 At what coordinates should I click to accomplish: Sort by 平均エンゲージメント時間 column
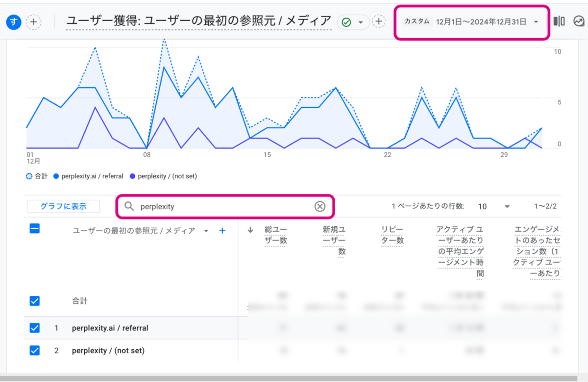click(x=460, y=252)
